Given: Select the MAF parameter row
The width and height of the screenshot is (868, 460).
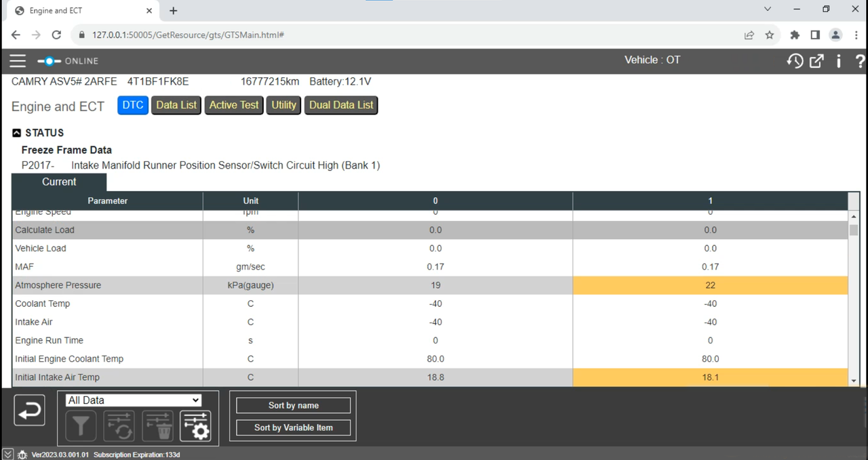Looking at the screenshot, I should pyautogui.click(x=430, y=267).
